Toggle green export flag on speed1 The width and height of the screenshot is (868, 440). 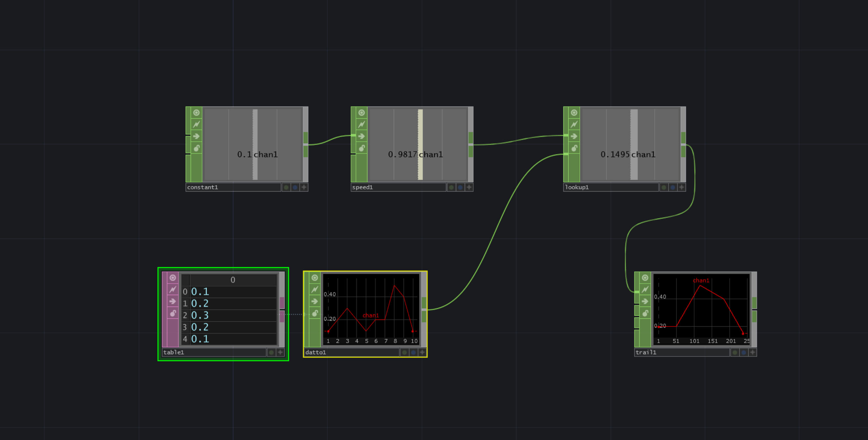click(451, 187)
